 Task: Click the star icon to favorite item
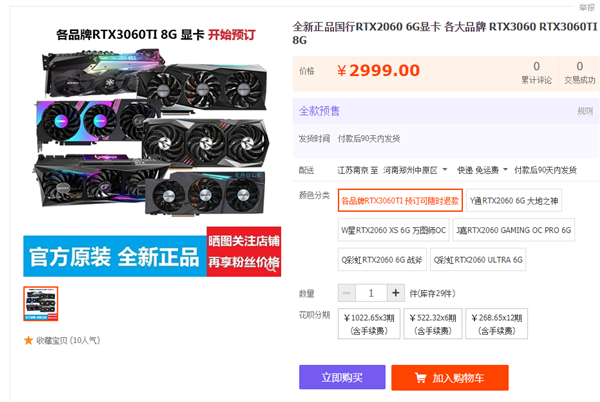28,340
